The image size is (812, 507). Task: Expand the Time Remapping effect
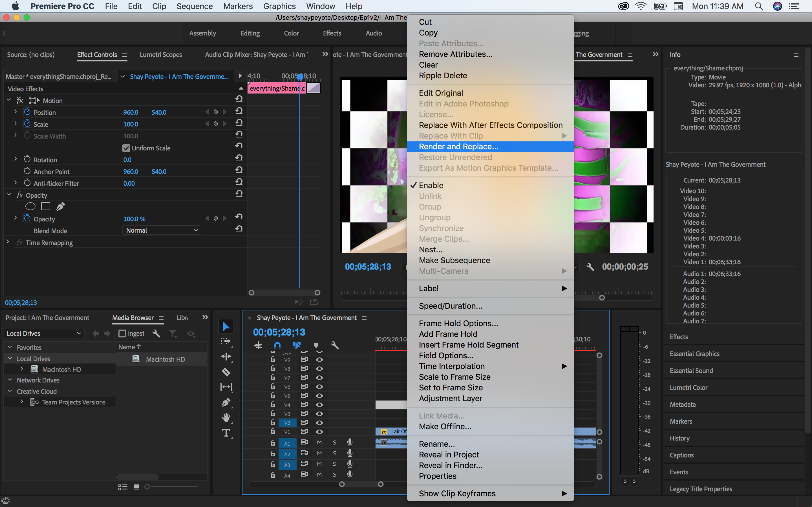pos(8,242)
